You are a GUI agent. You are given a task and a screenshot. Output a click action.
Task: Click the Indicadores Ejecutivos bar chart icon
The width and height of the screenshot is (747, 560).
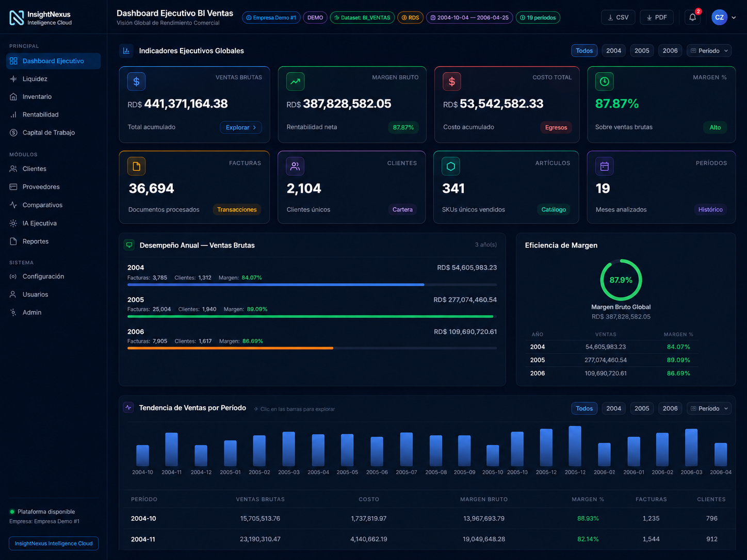(x=126, y=51)
